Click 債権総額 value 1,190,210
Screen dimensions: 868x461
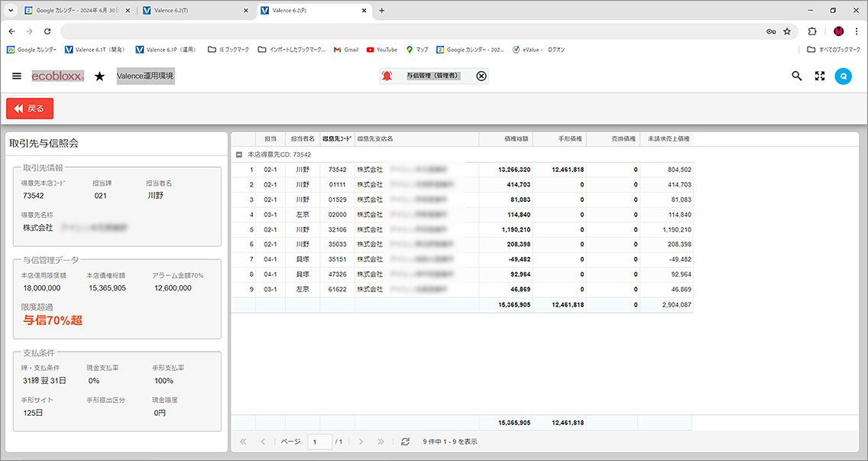516,229
